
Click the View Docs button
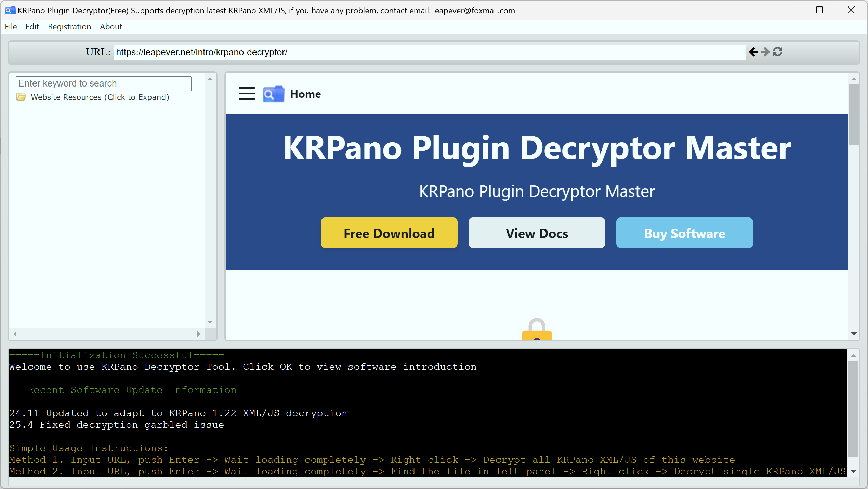(537, 233)
